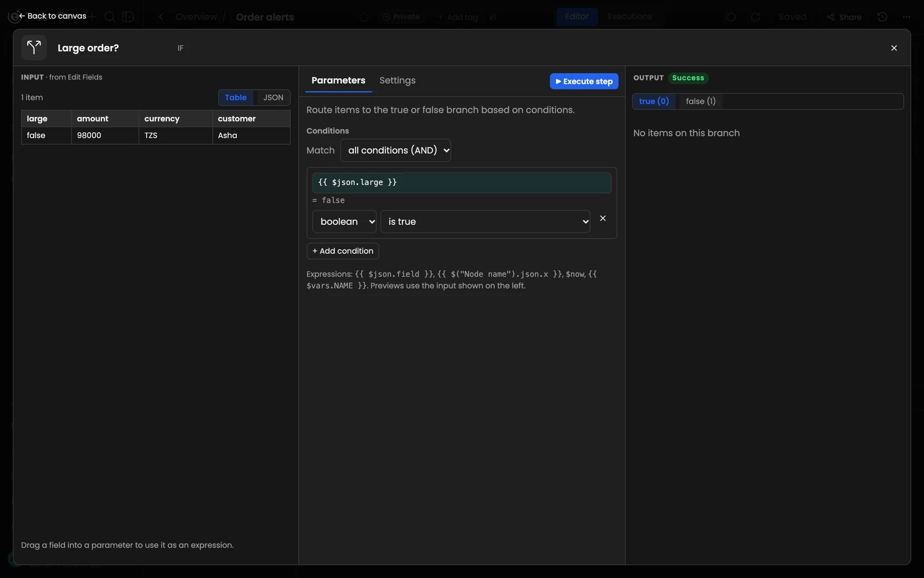Select the 'large' column header
Screen dimensions: 924x578
[x=46, y=119]
